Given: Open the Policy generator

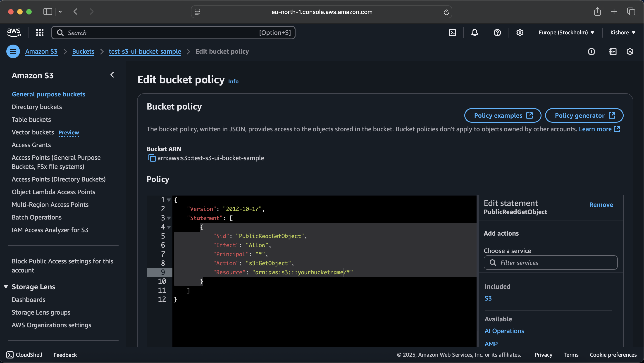Looking at the screenshot, I should click(584, 115).
